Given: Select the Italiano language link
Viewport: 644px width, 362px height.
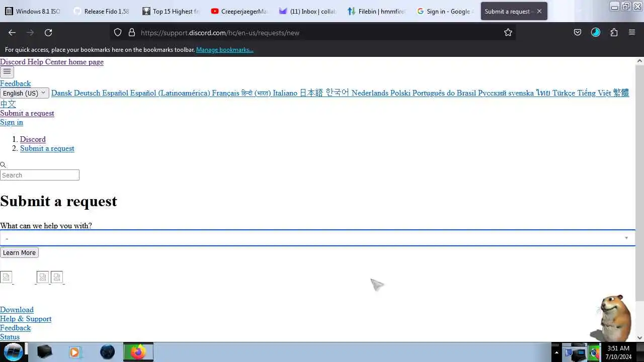Looking at the screenshot, I should pos(285,93).
